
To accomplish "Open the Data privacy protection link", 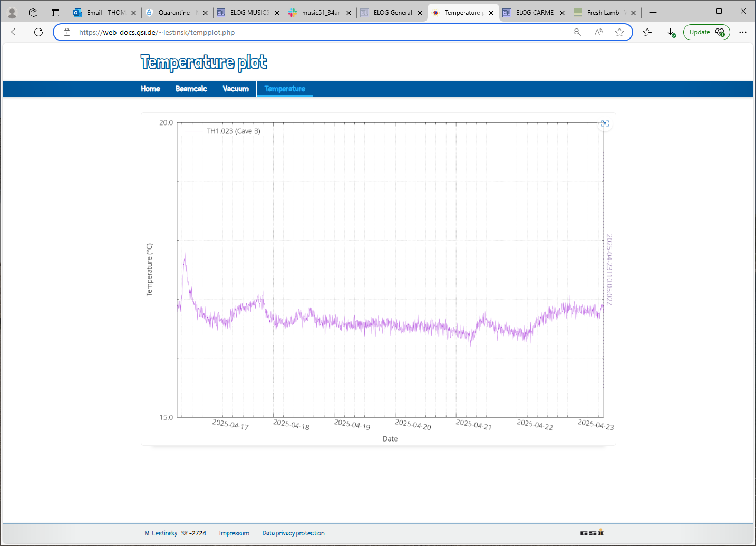I will (293, 533).
